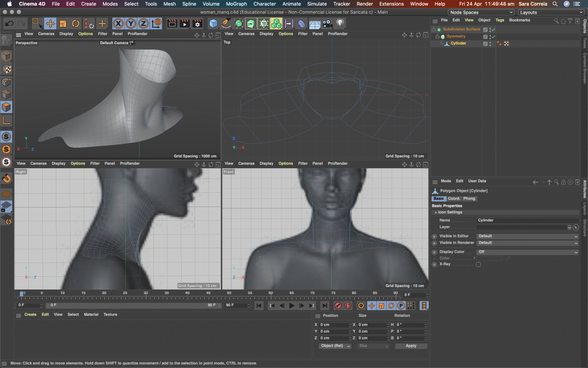The height and width of the screenshot is (368, 588).
Task: Open Edit Render Settings clapperboard icon
Action: click(x=197, y=24)
